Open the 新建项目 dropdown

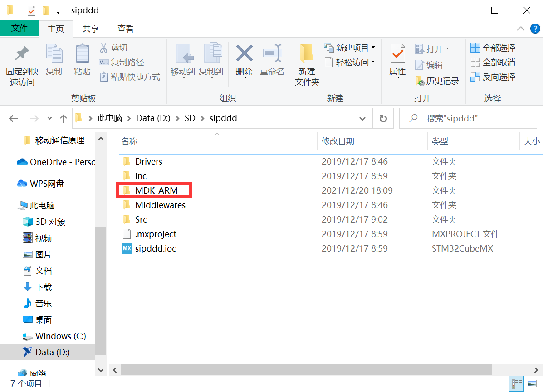click(372, 47)
